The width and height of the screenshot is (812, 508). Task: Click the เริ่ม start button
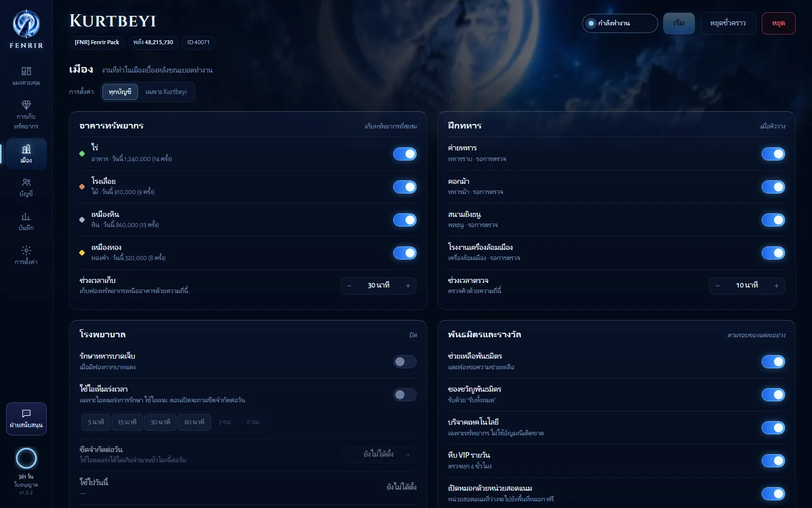point(679,23)
